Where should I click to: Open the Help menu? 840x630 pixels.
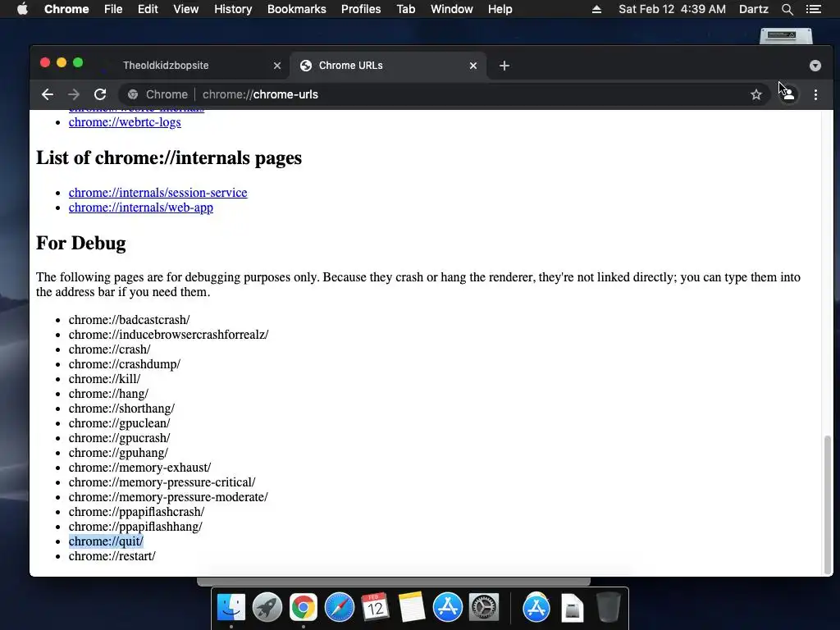500,9
